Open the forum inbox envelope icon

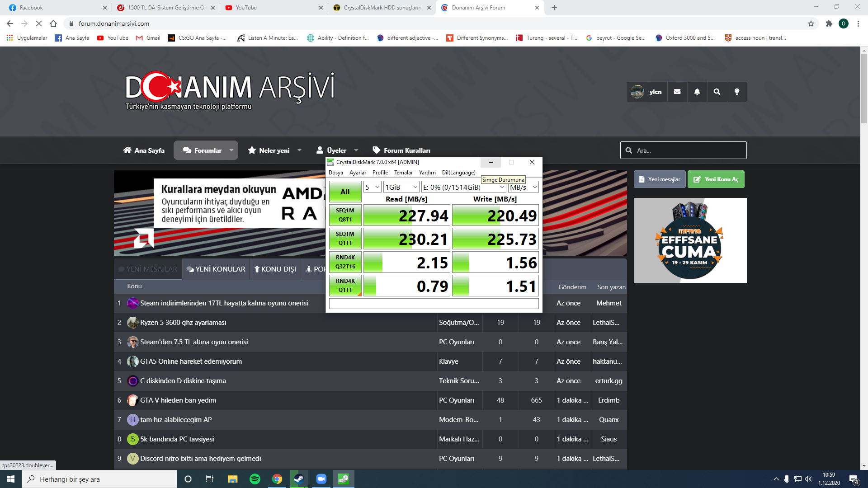tap(677, 92)
